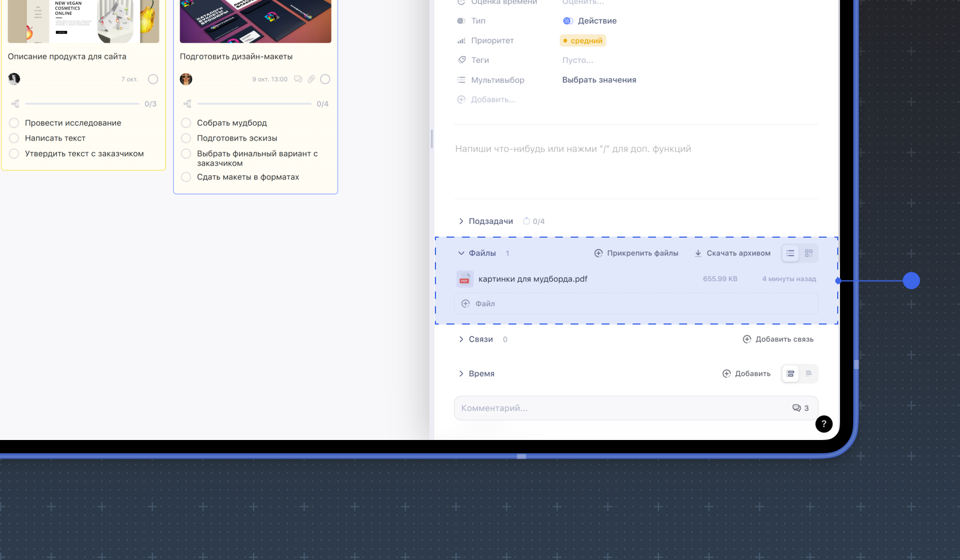Click subtask tree icon on product card
Viewport: 960px width, 560px height.
click(x=15, y=104)
